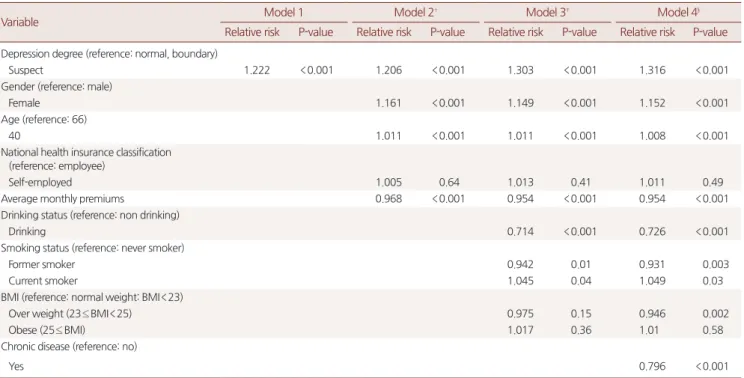744x378 pixels.
Task: Click 'Drinking status (reference: non drinking)' label
Action: tap(90, 215)
